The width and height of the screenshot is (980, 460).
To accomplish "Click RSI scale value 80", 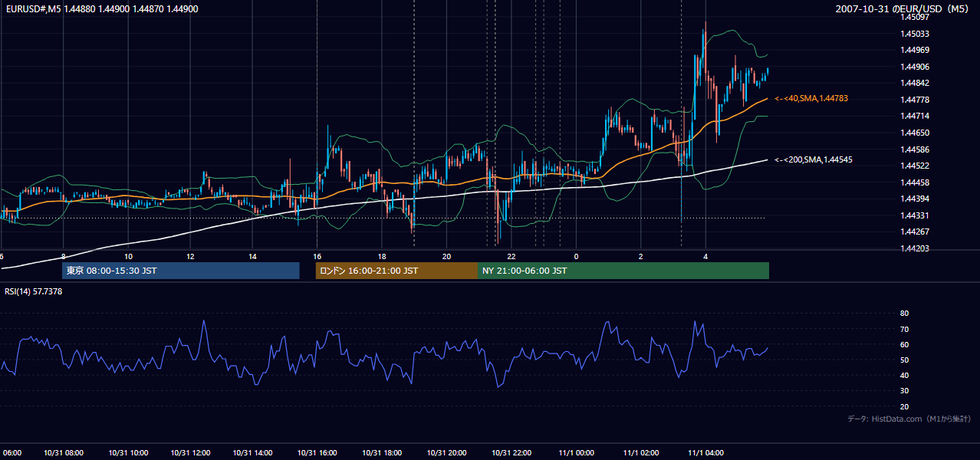I will click(x=904, y=314).
